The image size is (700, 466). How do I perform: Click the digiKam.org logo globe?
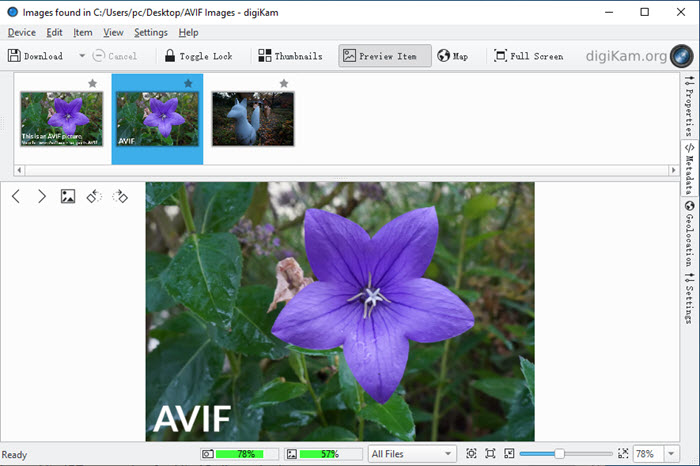pos(681,56)
